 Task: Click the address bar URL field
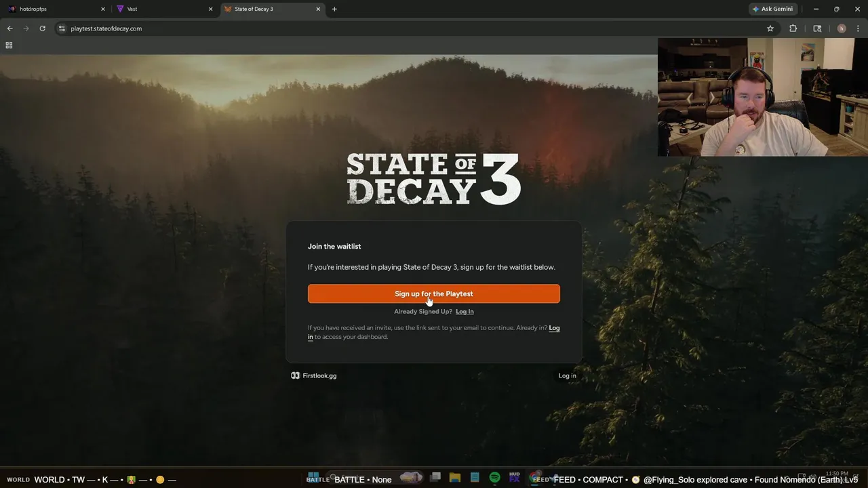coord(416,28)
